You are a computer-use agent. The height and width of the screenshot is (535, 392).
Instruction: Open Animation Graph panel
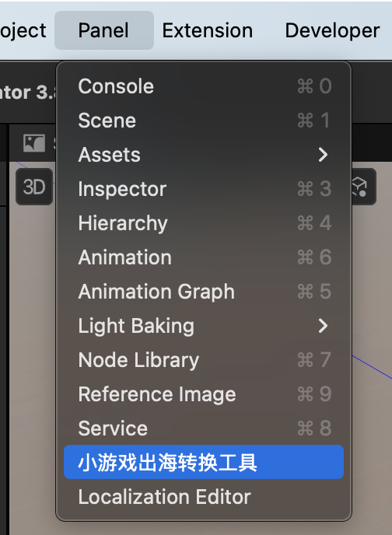coord(204,292)
